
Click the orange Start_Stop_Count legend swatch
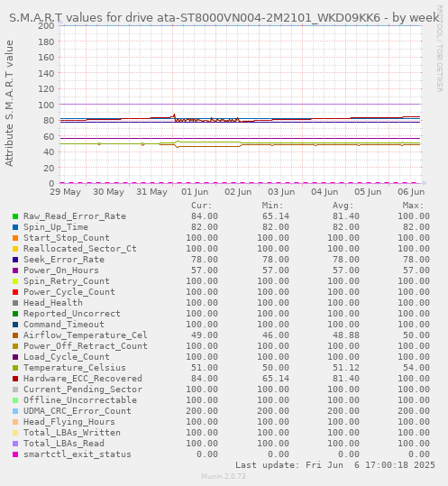(15, 238)
